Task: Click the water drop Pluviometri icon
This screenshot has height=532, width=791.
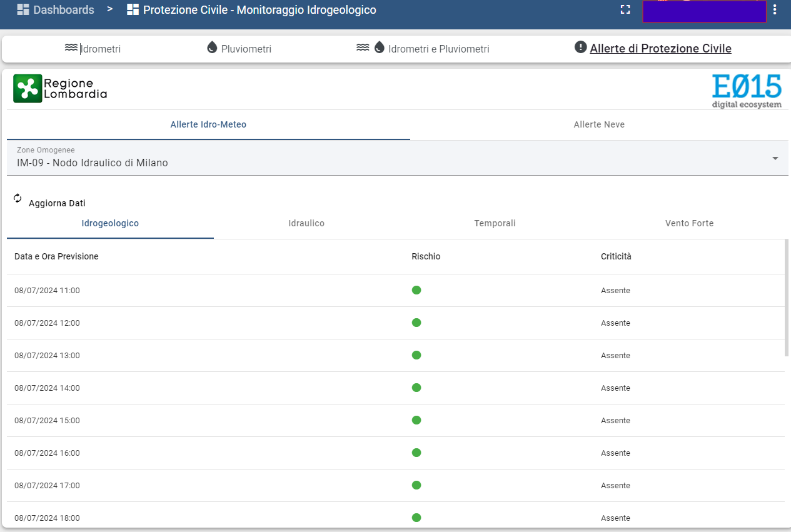Action: point(212,48)
